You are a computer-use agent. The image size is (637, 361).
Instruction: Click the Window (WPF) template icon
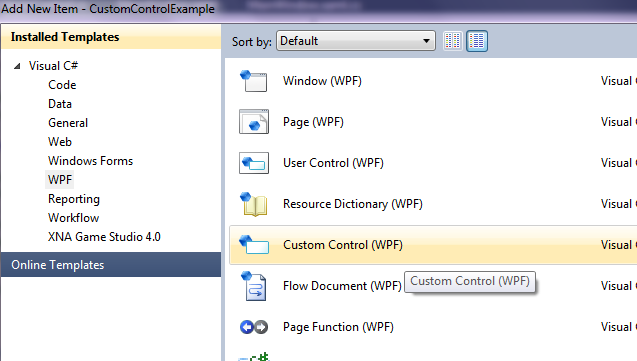pyautogui.click(x=254, y=81)
